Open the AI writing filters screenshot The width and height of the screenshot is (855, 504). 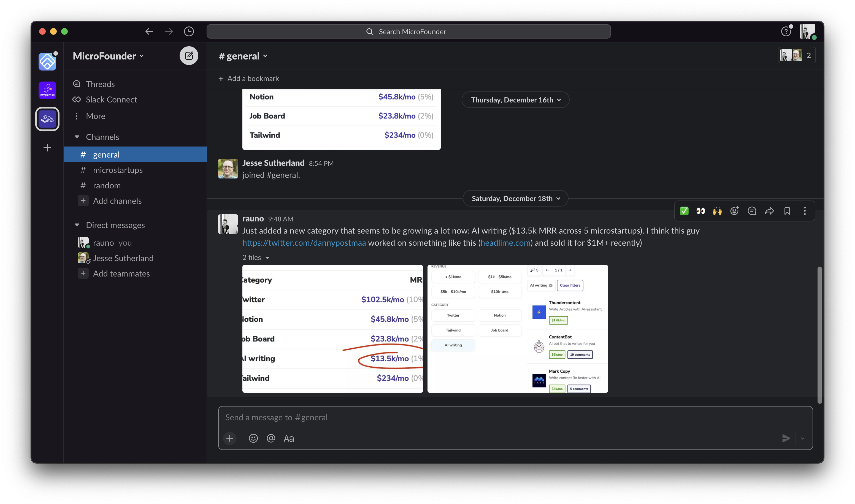[517, 329]
